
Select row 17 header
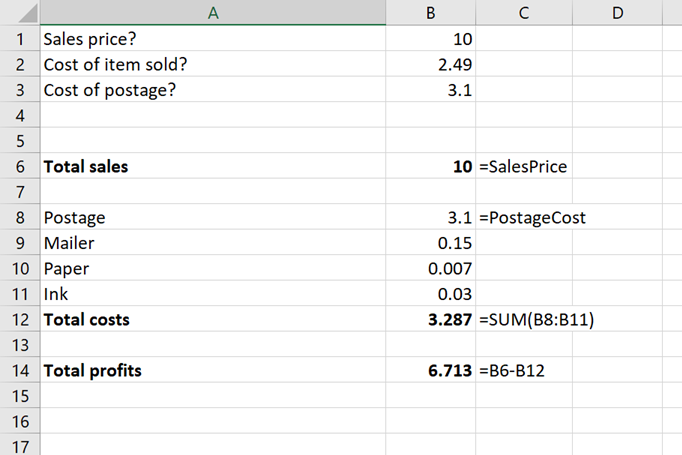point(20,445)
